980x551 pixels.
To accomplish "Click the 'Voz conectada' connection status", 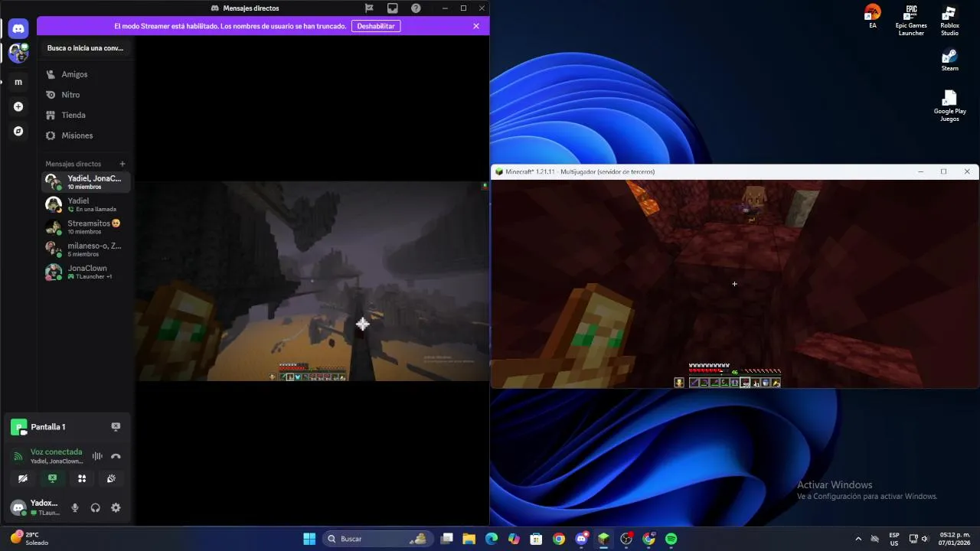I will (56, 452).
